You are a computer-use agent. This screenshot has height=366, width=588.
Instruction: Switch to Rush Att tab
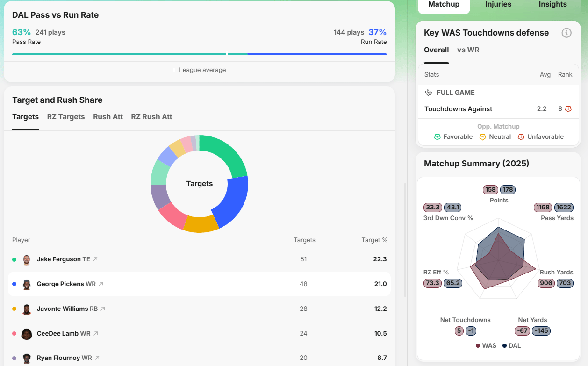[x=108, y=117]
